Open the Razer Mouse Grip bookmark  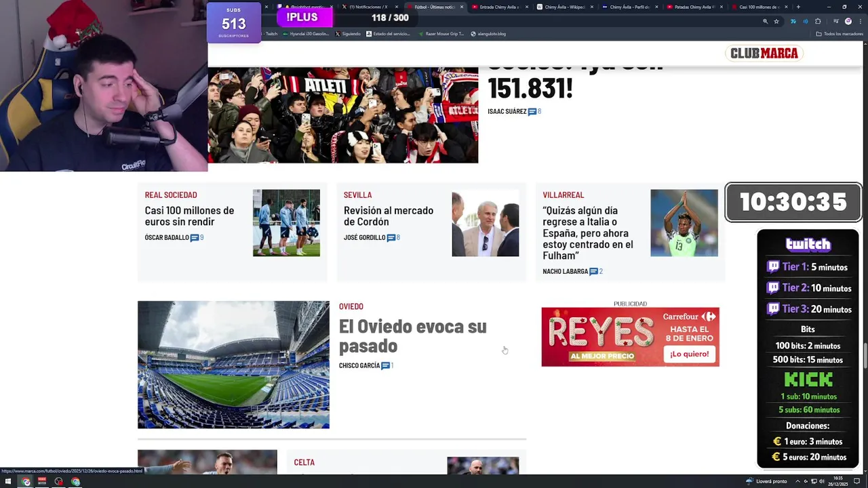442,34
